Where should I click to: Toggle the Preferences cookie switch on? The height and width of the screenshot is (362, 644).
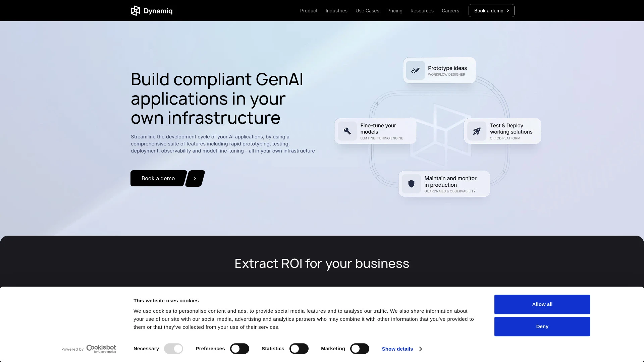239,349
